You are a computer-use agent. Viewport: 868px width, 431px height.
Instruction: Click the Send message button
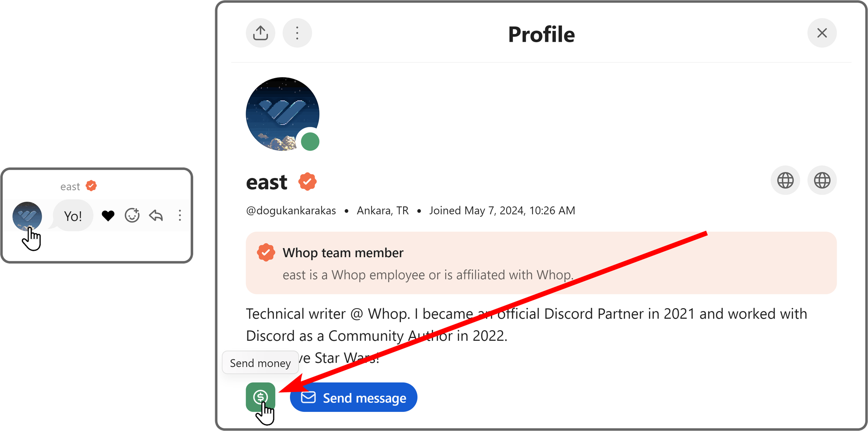354,397
